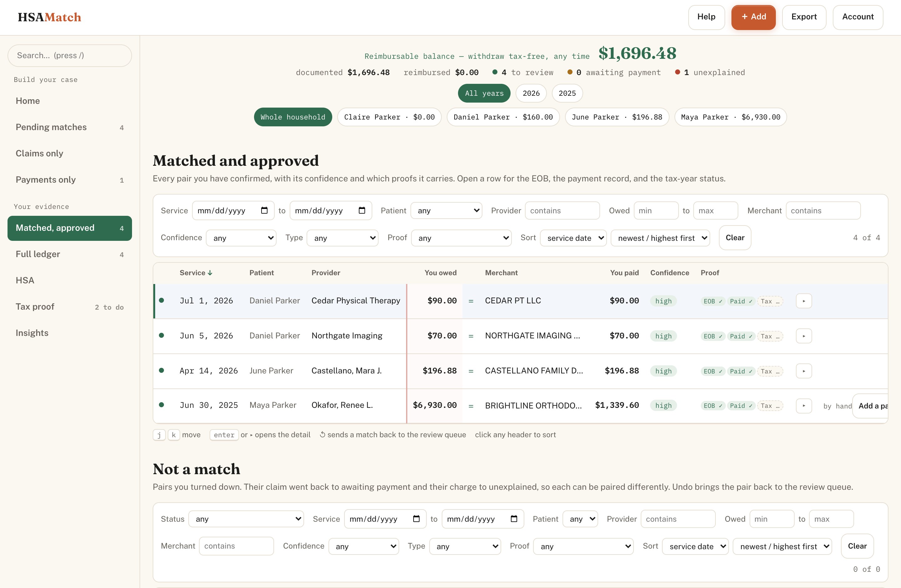The image size is (901, 588).
Task: Open Sort service date dropdown in Matched filters
Action: pos(573,238)
